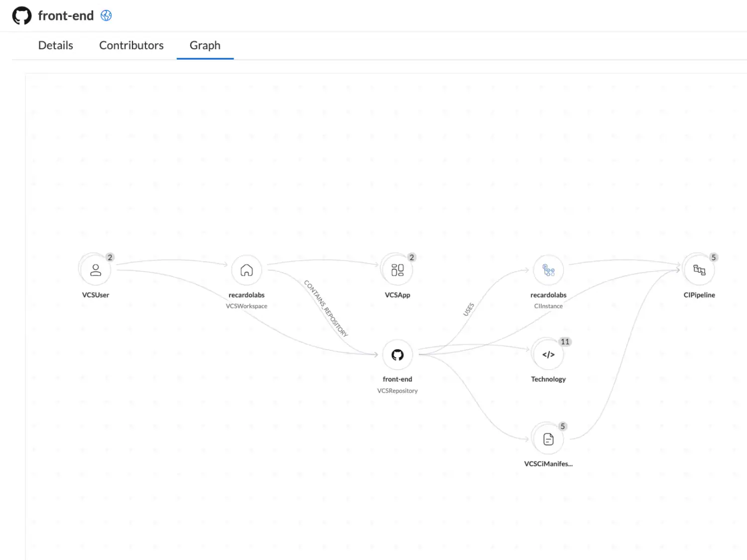This screenshot has width=747, height=560.
Task: Select the VCSUser node icon
Action: tap(96, 270)
